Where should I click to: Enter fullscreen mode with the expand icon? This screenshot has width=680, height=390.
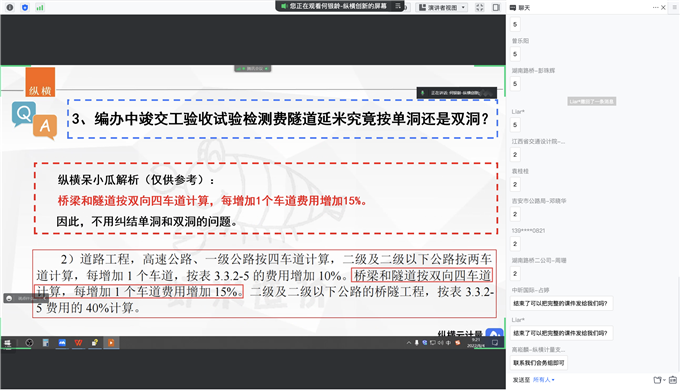[x=480, y=7]
